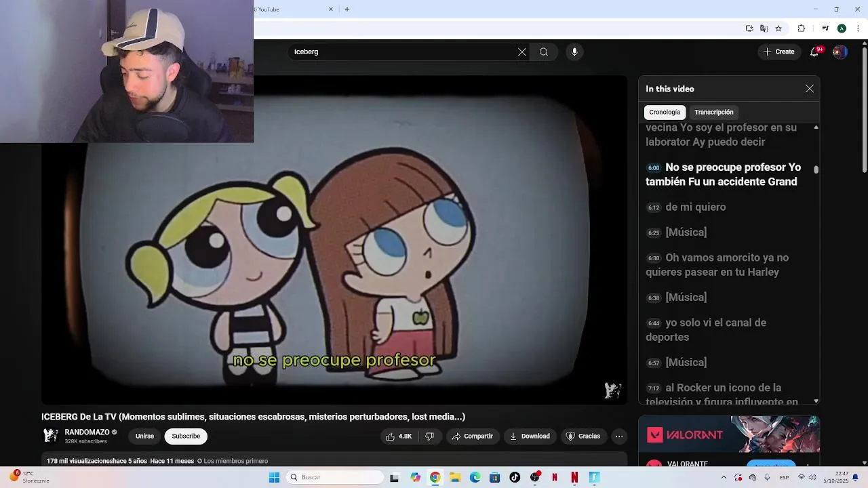Click the page vertical scrollbar thumb
The width and height of the screenshot is (868, 488).
(x=864, y=108)
